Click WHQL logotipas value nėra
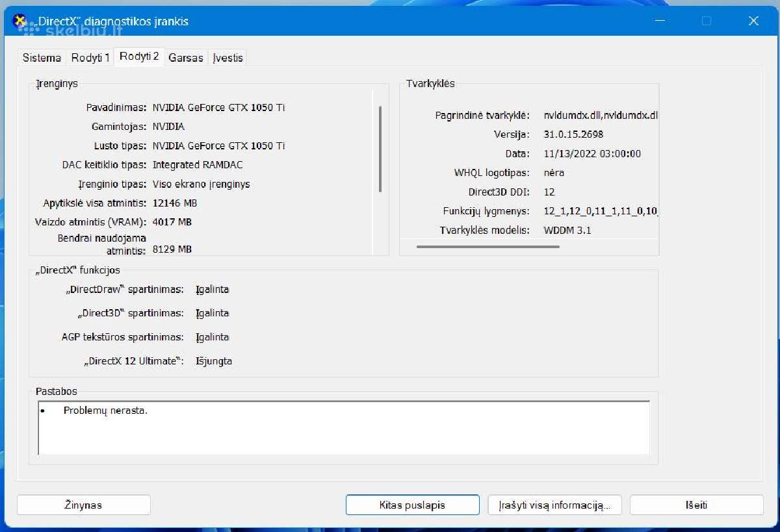This screenshot has width=780, height=532. coord(554,173)
